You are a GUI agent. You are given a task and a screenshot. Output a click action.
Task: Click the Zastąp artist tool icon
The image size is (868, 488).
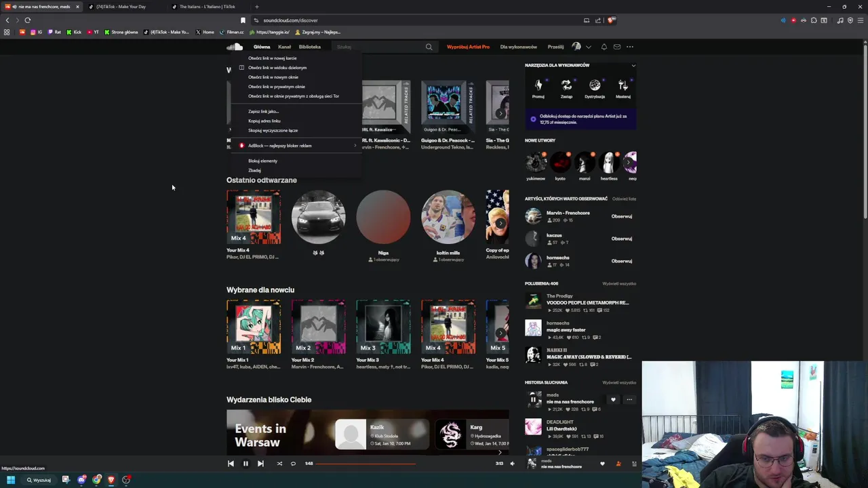(x=566, y=85)
